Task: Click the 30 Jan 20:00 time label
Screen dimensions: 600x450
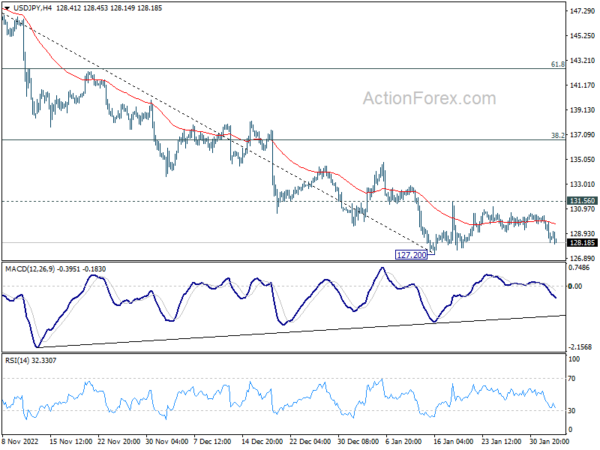Action: pos(551,441)
